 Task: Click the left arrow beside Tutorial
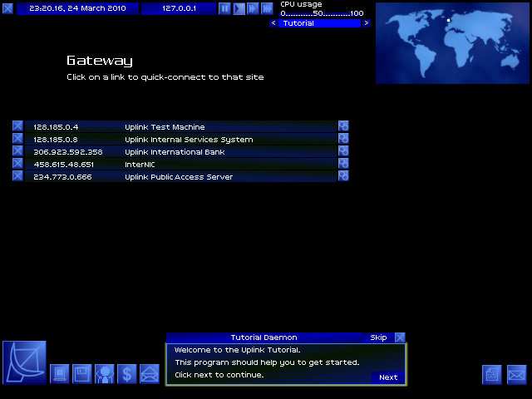tap(273, 23)
